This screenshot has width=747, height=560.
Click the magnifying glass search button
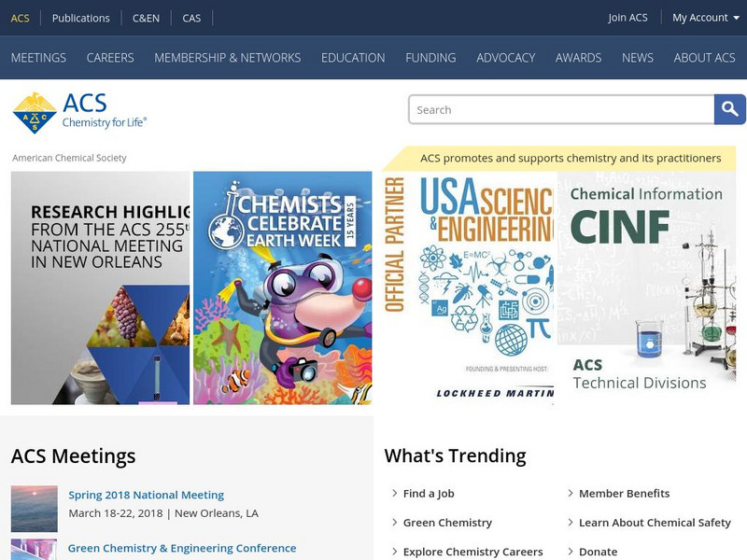point(729,109)
